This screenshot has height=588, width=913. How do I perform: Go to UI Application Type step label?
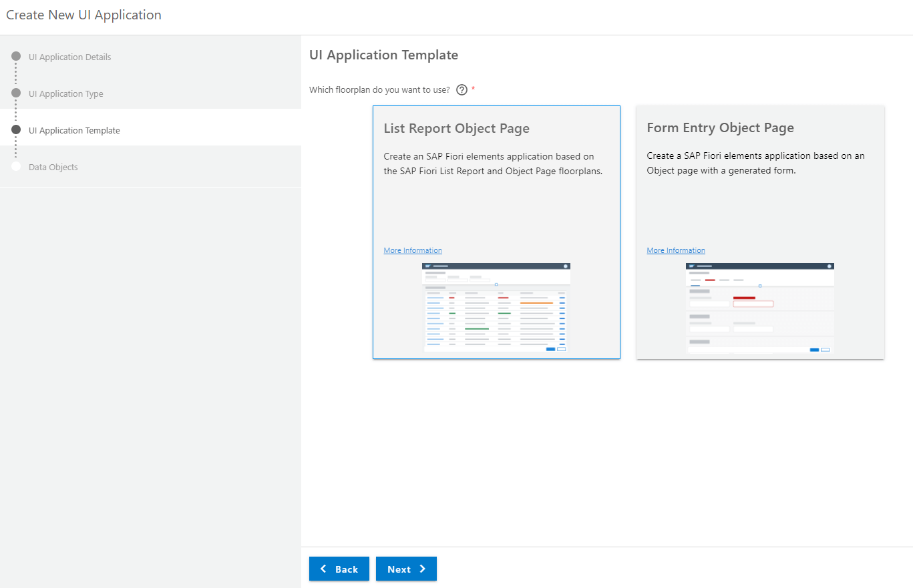66,93
